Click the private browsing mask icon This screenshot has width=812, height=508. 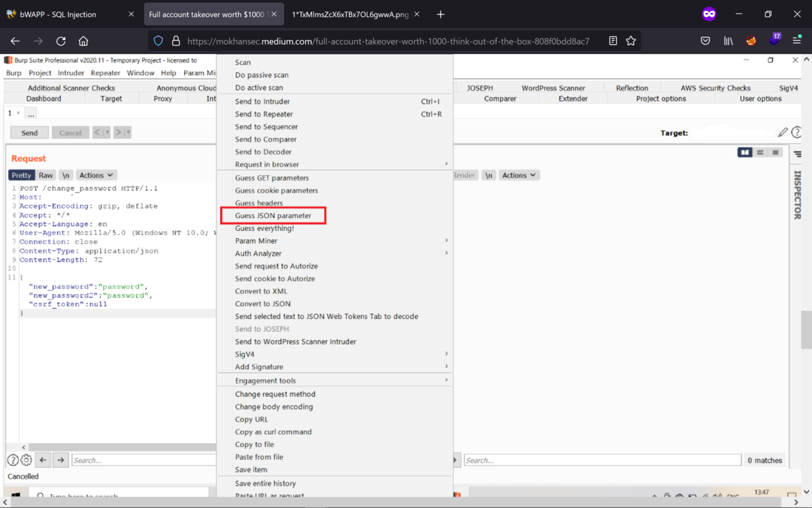click(708, 14)
